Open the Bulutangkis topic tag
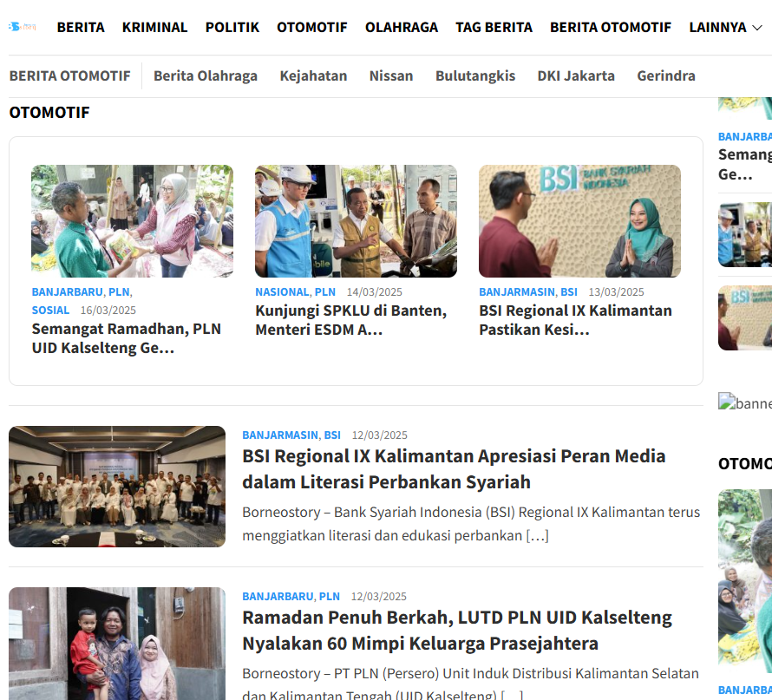The width and height of the screenshot is (772, 700). pyautogui.click(x=475, y=75)
